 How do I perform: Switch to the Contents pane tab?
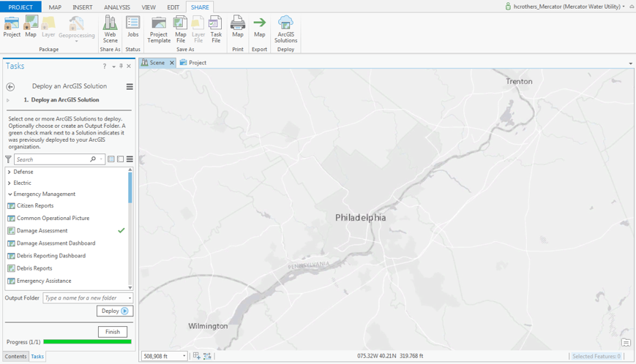16,356
